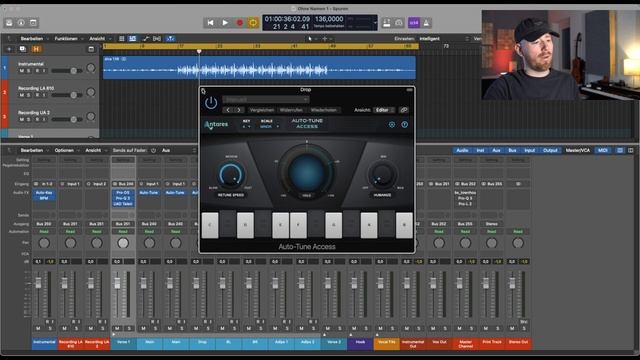The height and width of the screenshot is (360, 640).
Task: Toggle the leftmost white C key in Auto-Tune
Action: coord(210,225)
